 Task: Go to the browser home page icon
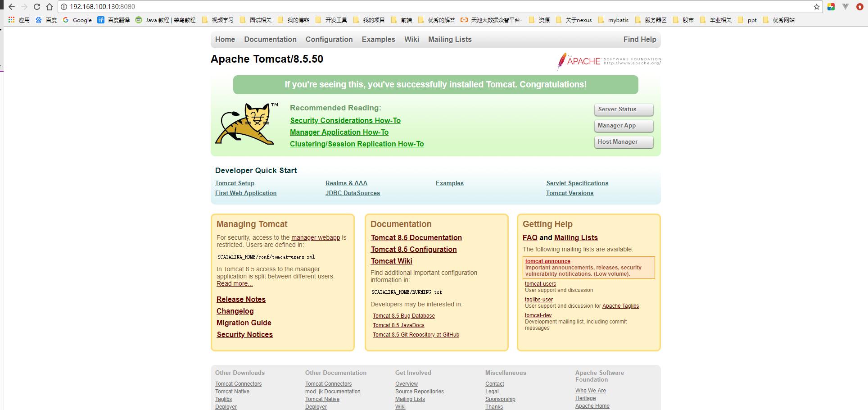click(50, 7)
